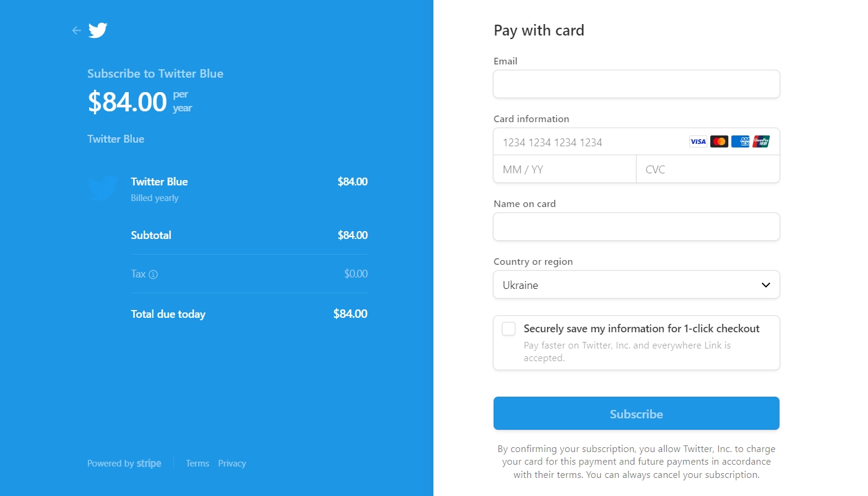Viewport: 868px width, 496px height.
Task: Open the Terms link
Action: [x=197, y=463]
